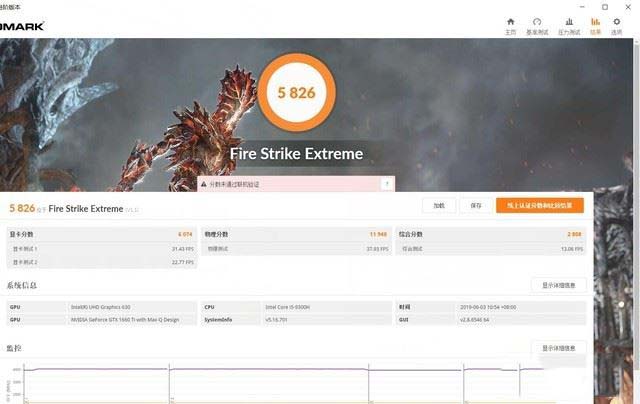The height and width of the screenshot is (404, 640).
Task: Go to the Home (主页) page icon
Action: [511, 22]
